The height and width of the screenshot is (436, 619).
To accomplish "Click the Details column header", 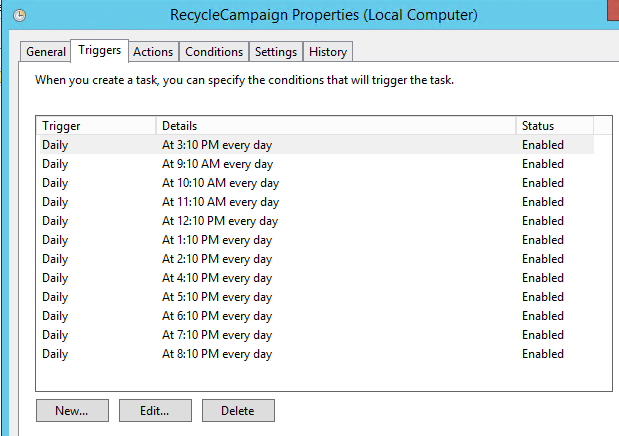I will [x=336, y=126].
